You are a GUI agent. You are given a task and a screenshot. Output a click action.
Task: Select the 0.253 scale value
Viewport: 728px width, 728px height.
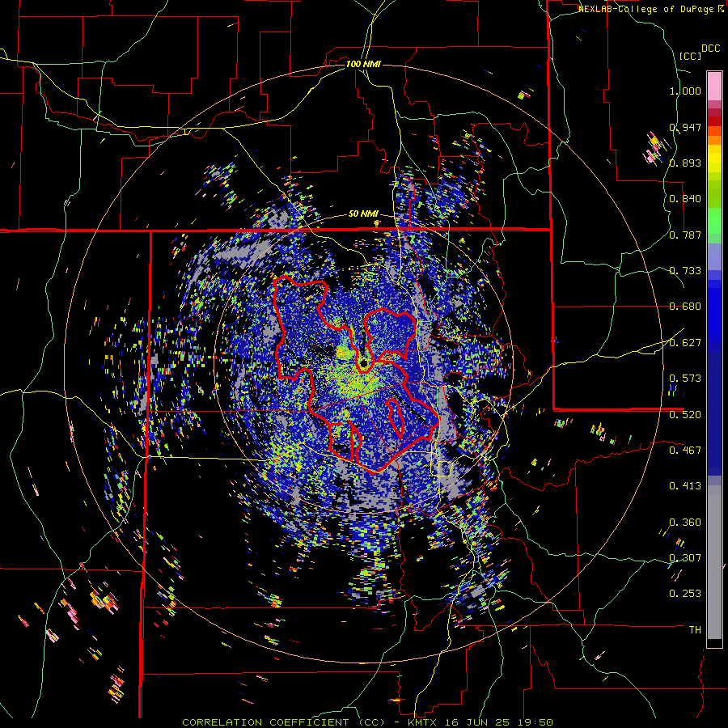685,594
